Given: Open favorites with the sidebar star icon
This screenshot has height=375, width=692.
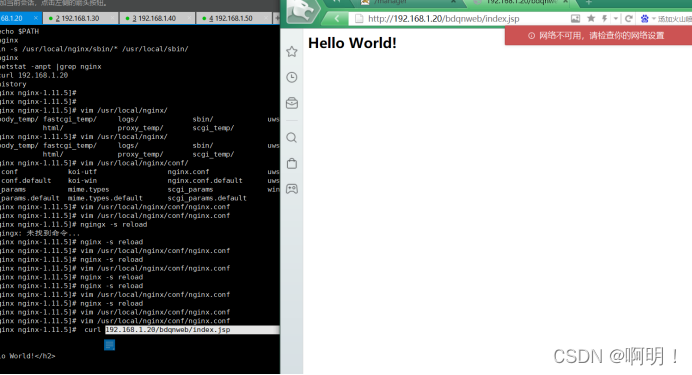Looking at the screenshot, I should pos(292,52).
